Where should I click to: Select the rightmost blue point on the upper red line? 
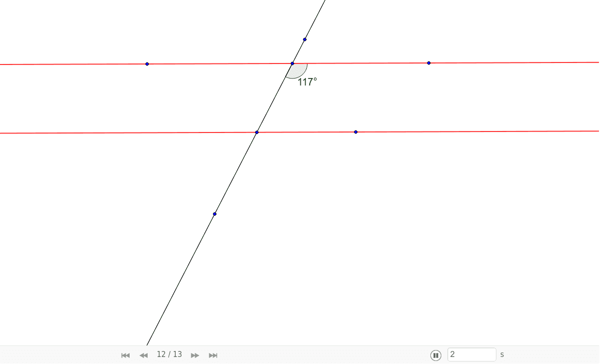point(428,62)
